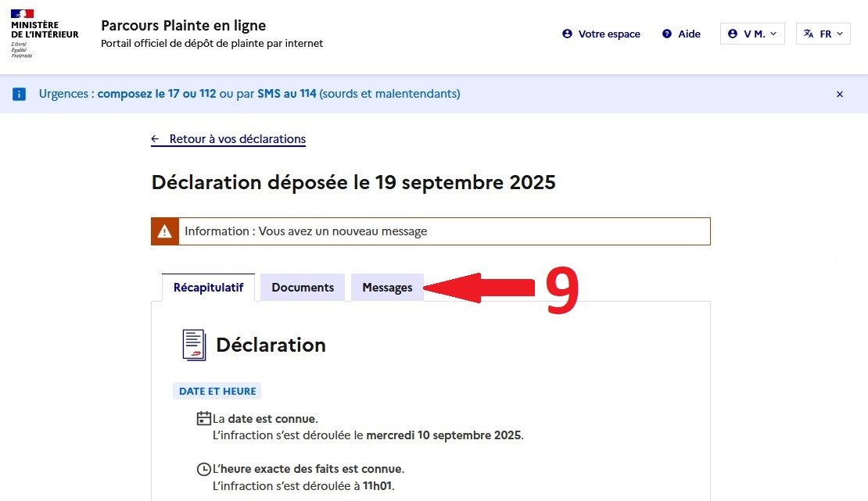Click the user icon inside the V M. button
This screenshot has width=868, height=501.
[732, 34]
